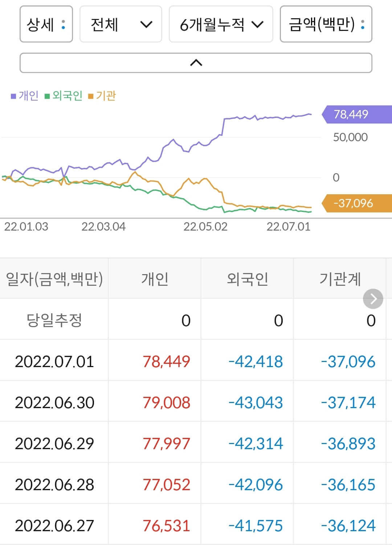
Task: Open the 6개월누적 period dropdown
Action: 221,24
